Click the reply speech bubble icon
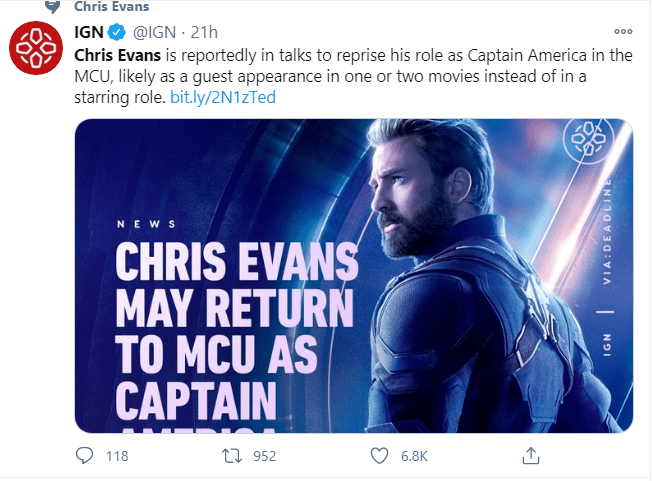The height and width of the screenshot is (481, 652). tap(86, 456)
